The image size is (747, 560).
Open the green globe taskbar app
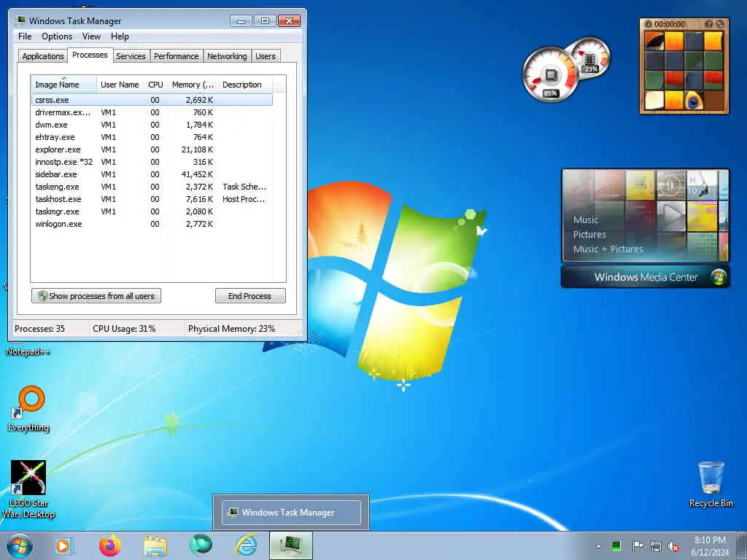tap(201, 545)
